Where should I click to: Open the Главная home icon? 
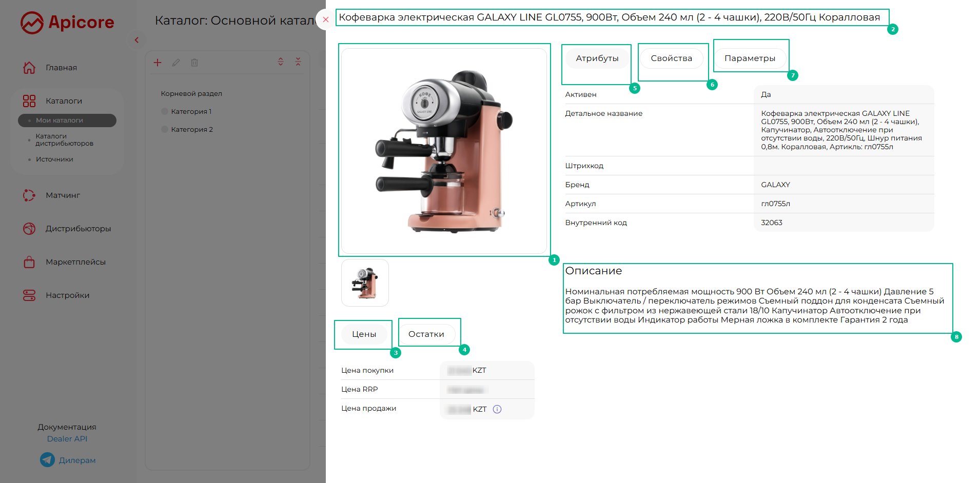[x=29, y=68]
